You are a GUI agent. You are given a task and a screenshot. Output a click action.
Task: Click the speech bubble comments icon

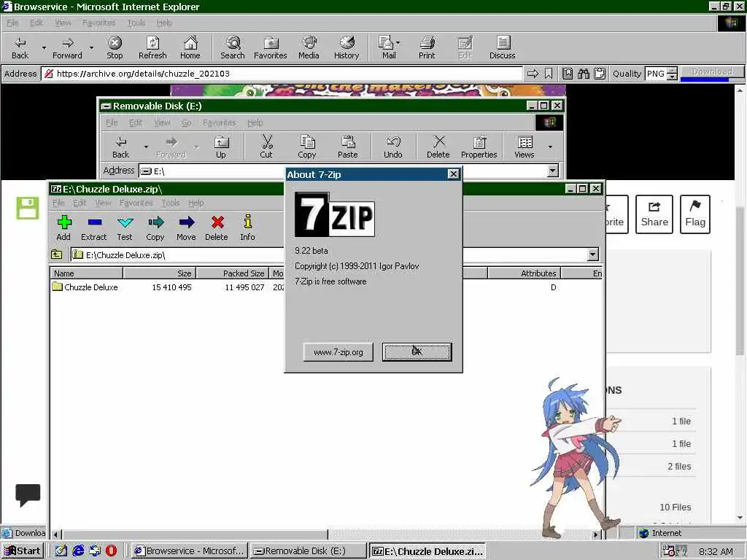[x=28, y=495]
